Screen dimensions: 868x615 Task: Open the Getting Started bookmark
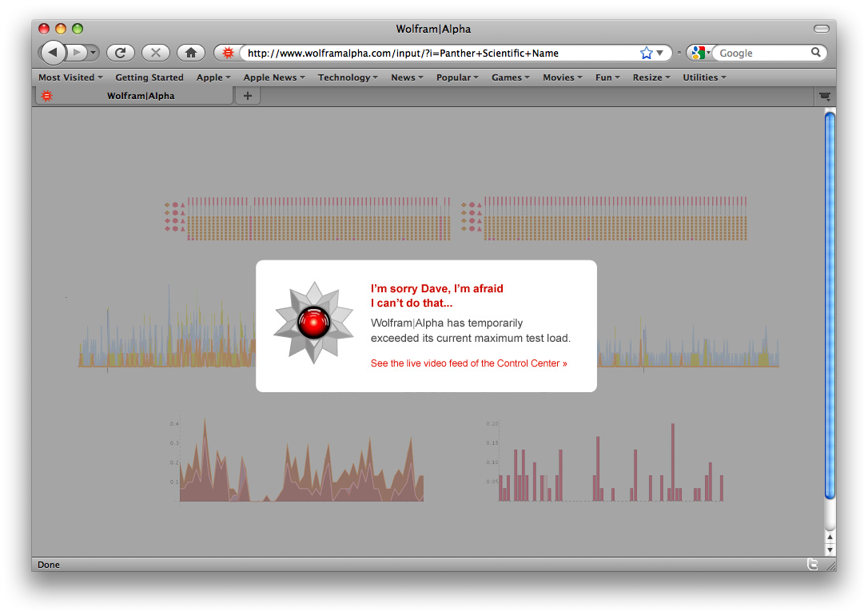pyautogui.click(x=149, y=77)
